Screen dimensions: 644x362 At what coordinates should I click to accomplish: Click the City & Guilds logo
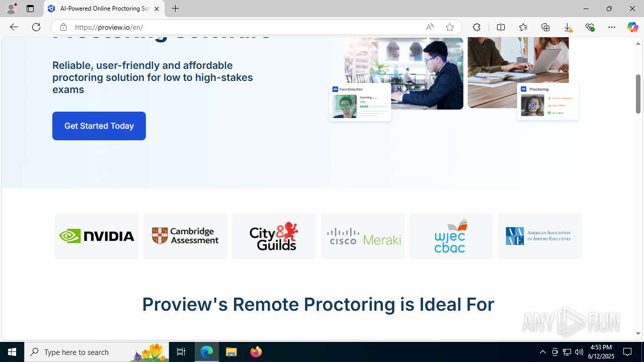pyautogui.click(x=274, y=236)
